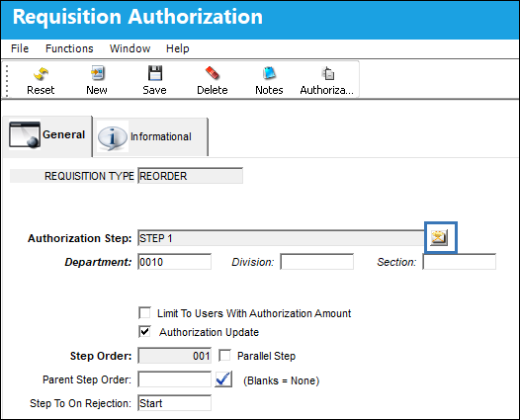
Task: Click the Step To On Rejection field
Action: 174,403
